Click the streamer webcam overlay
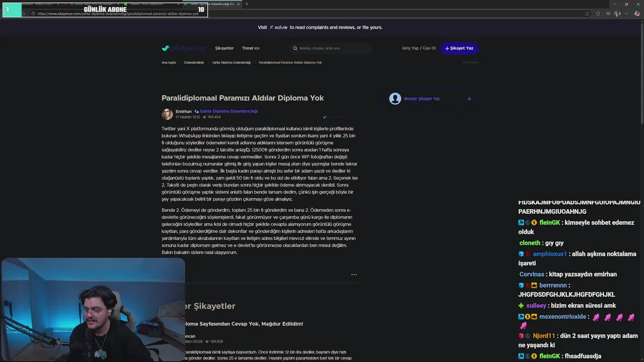 (x=93, y=310)
